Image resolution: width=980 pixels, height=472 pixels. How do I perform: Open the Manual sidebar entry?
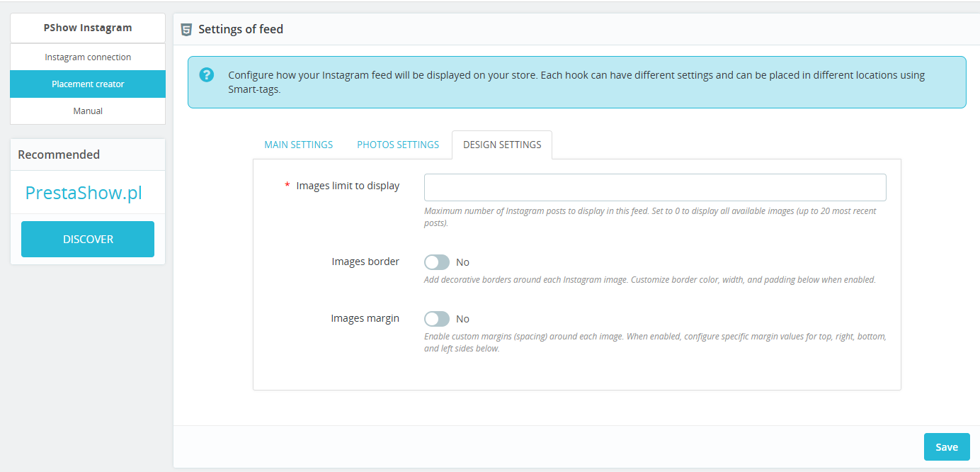88,111
